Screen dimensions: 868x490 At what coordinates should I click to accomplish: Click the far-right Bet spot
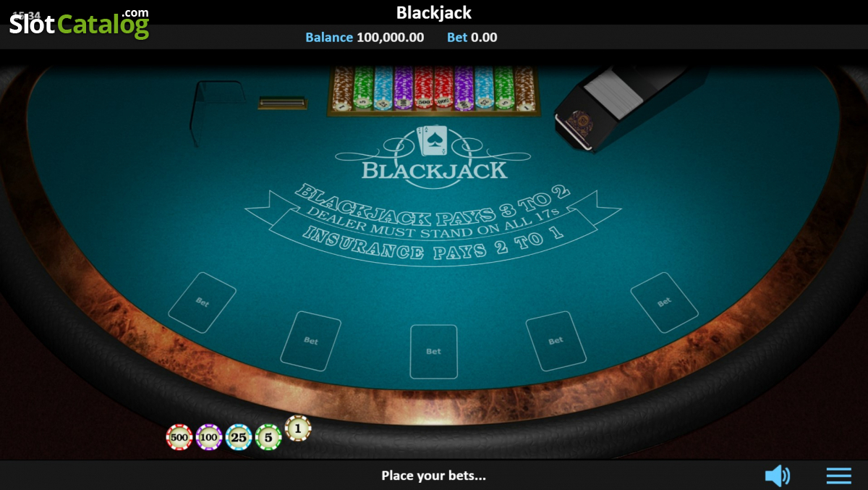(x=664, y=303)
